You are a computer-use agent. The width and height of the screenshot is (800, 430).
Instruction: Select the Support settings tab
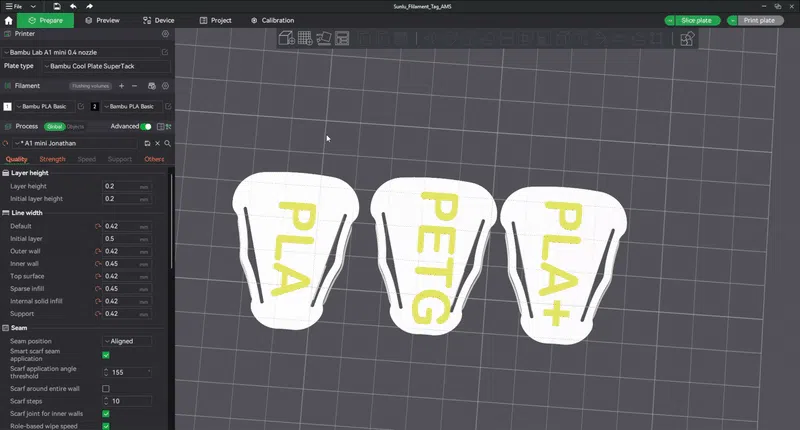(120, 159)
